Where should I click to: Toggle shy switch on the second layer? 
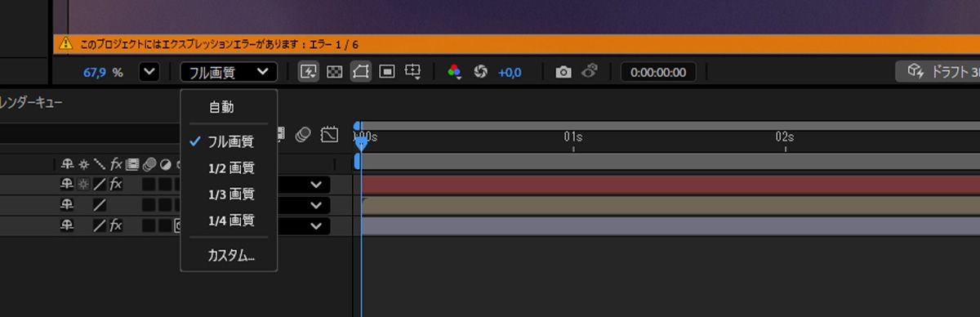point(67,205)
